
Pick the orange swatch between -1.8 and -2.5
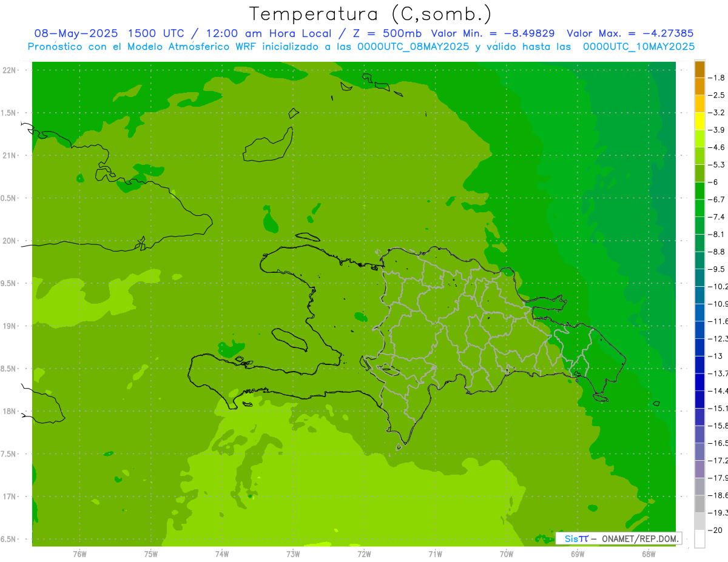coord(699,87)
